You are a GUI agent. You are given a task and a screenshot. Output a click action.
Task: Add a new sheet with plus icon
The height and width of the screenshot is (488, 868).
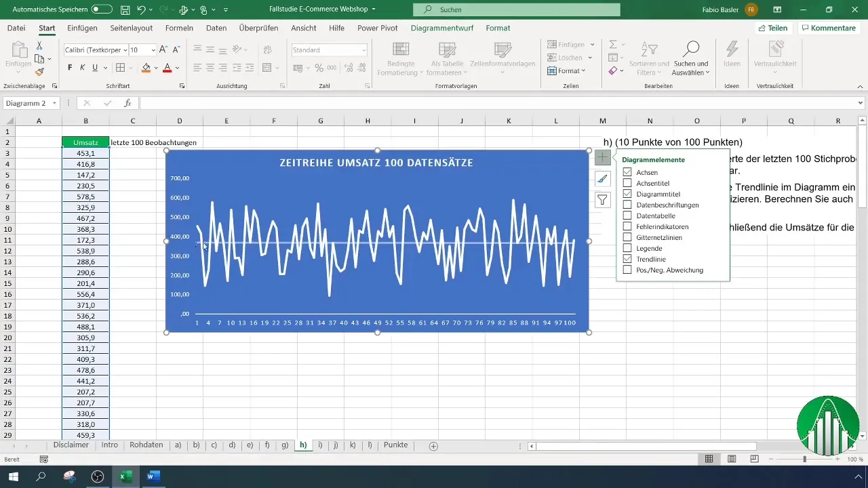point(433,446)
